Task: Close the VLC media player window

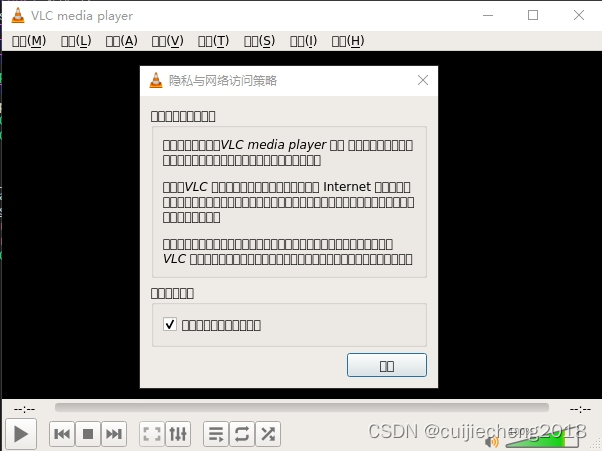Action: point(579,15)
